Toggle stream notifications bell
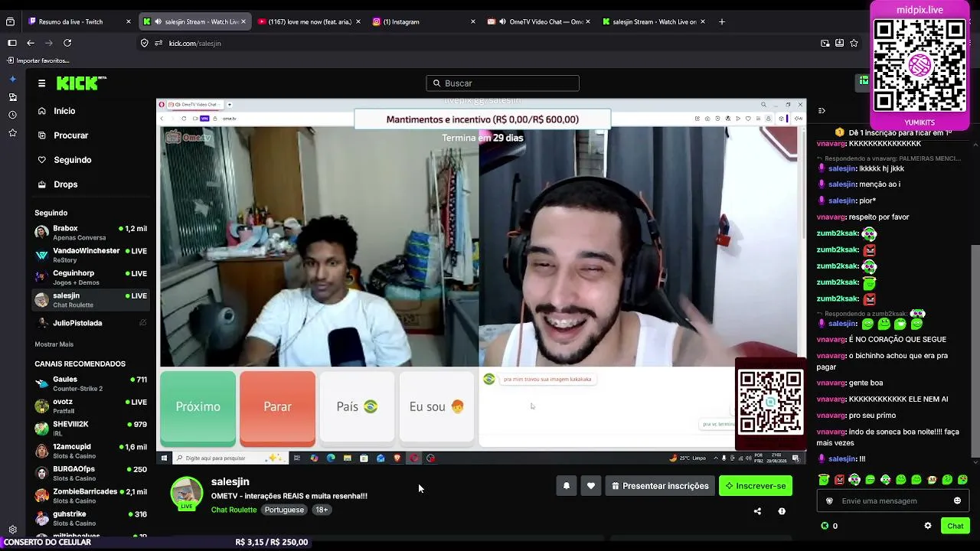980x551 pixels. pos(567,486)
